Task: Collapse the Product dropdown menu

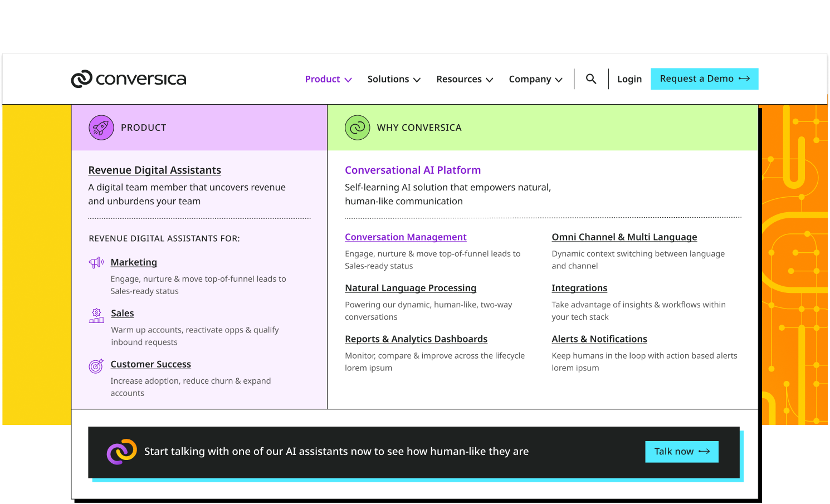Action: pyautogui.click(x=328, y=79)
